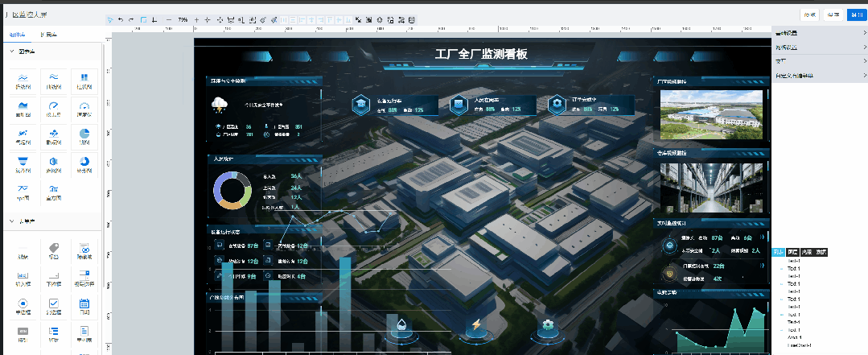This screenshot has width=868, height=355.
Task: Select the Area-1 layer row
Action: click(x=794, y=336)
